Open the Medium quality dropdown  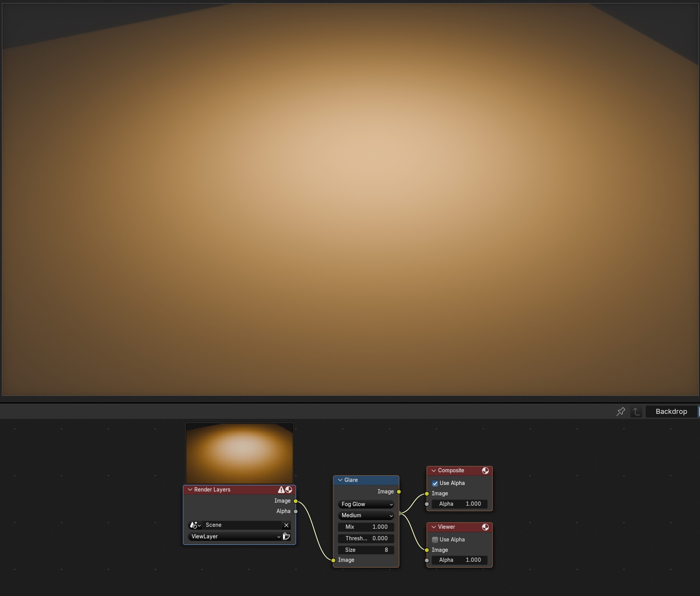(366, 515)
